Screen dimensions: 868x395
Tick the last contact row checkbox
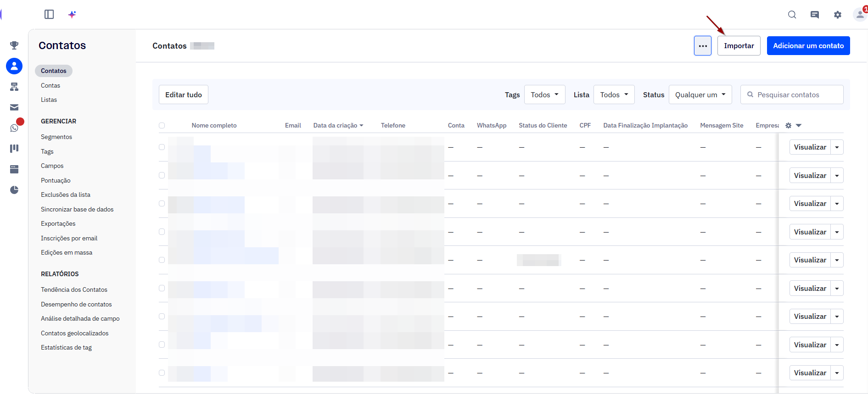pos(162,373)
